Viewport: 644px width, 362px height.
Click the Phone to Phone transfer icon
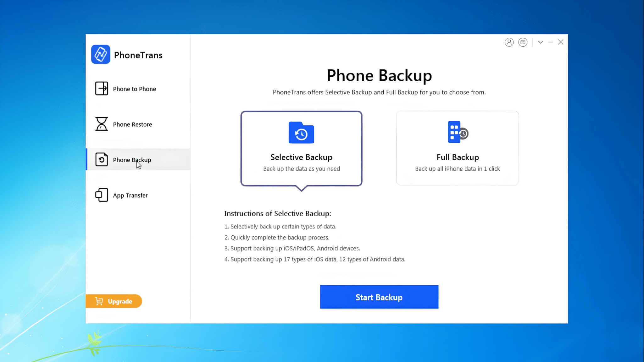(102, 89)
